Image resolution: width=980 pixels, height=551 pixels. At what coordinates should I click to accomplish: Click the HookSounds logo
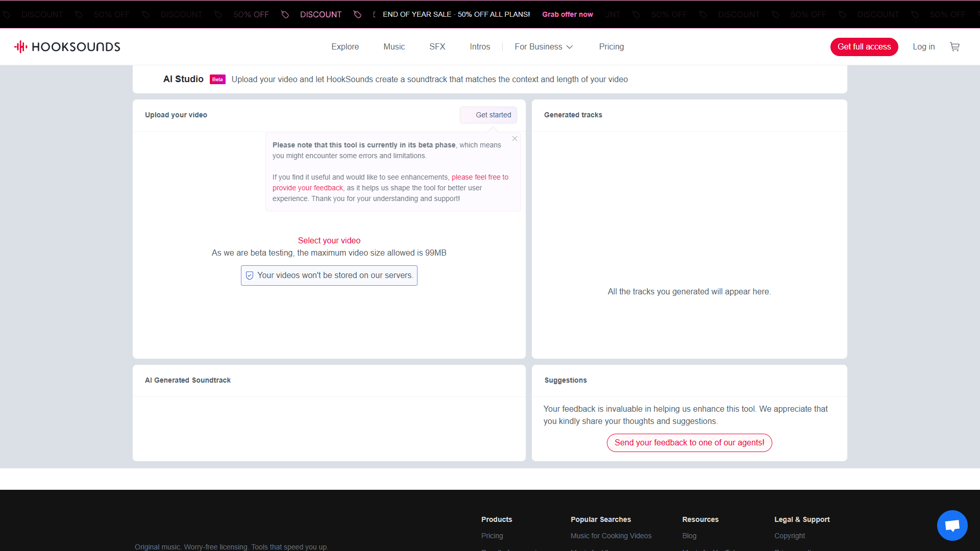pos(67,47)
